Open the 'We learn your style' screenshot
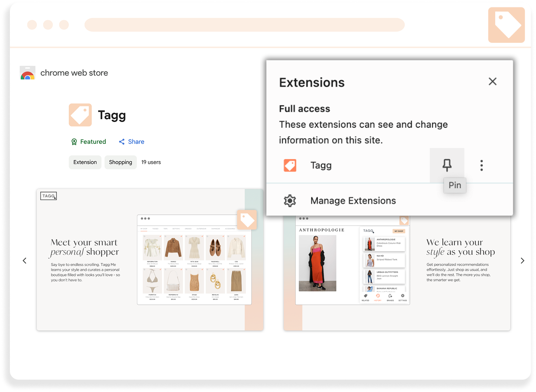This screenshot has height=392, width=536. click(454, 280)
